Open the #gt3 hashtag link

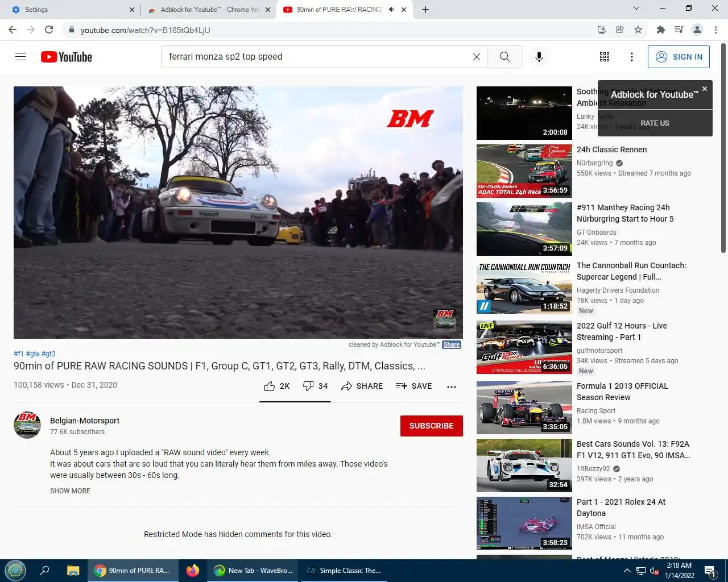point(48,354)
